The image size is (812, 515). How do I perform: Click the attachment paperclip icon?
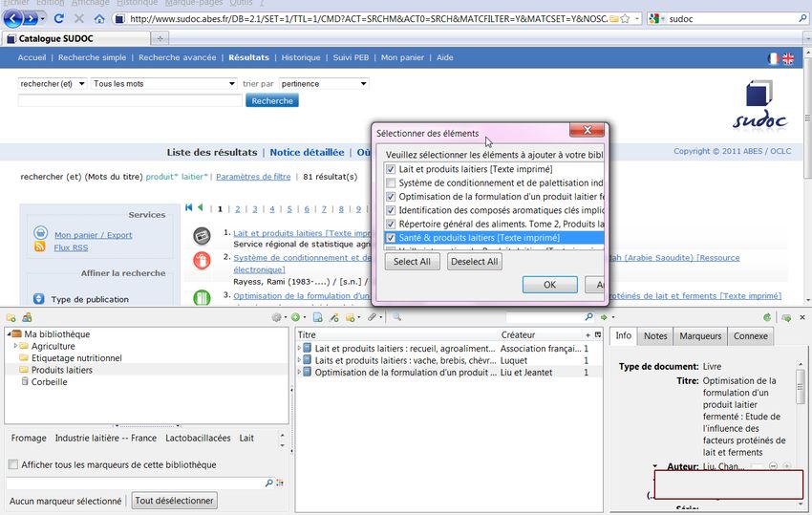(x=374, y=317)
